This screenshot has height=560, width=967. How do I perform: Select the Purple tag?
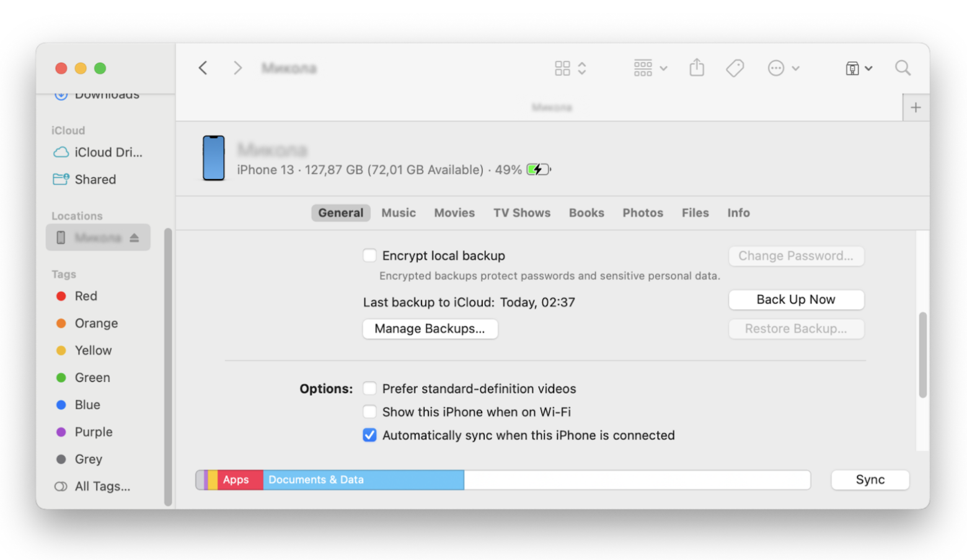tap(84, 432)
